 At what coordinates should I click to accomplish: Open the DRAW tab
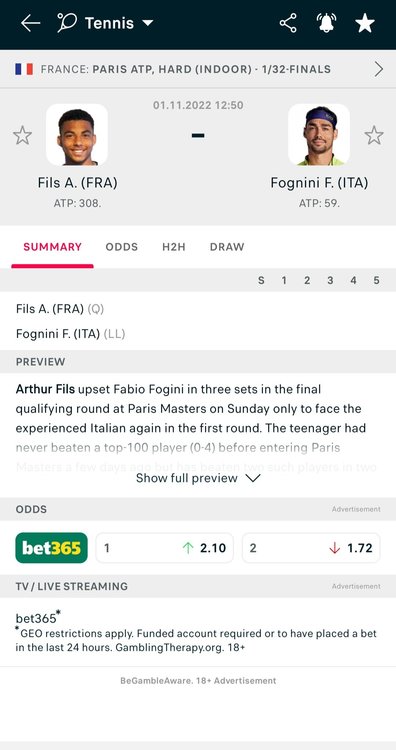pyautogui.click(x=227, y=247)
